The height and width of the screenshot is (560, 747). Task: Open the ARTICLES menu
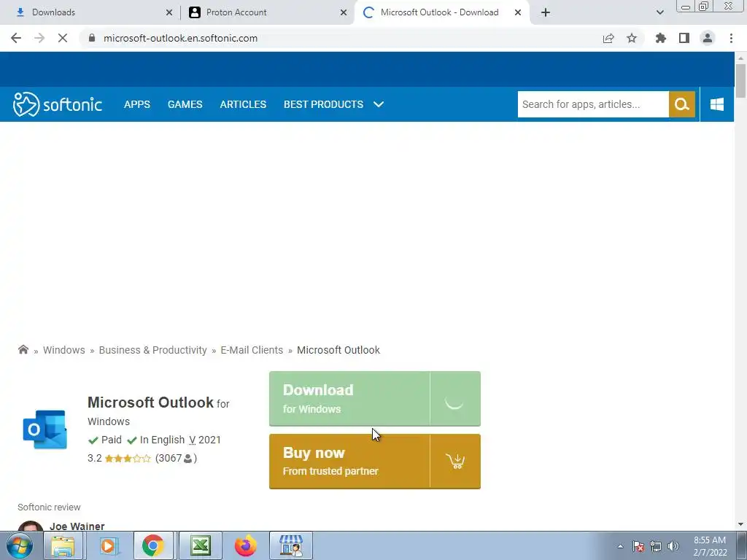pyautogui.click(x=243, y=104)
